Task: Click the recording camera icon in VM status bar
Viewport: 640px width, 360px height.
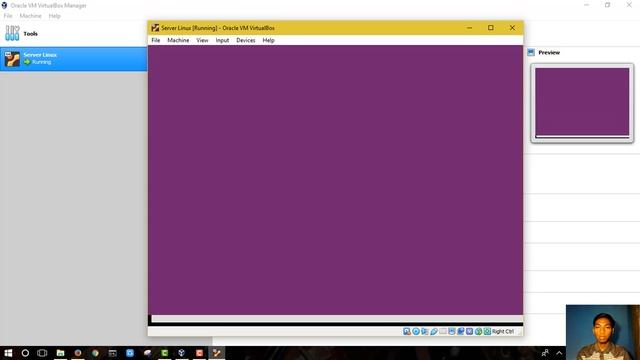Action: (461, 331)
